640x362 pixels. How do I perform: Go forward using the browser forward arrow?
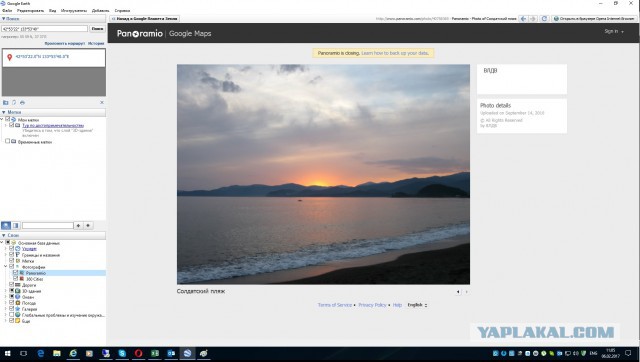(x=533, y=19)
